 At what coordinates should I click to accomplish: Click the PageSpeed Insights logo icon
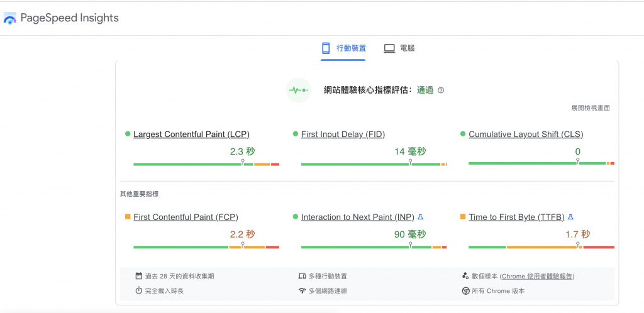point(9,18)
